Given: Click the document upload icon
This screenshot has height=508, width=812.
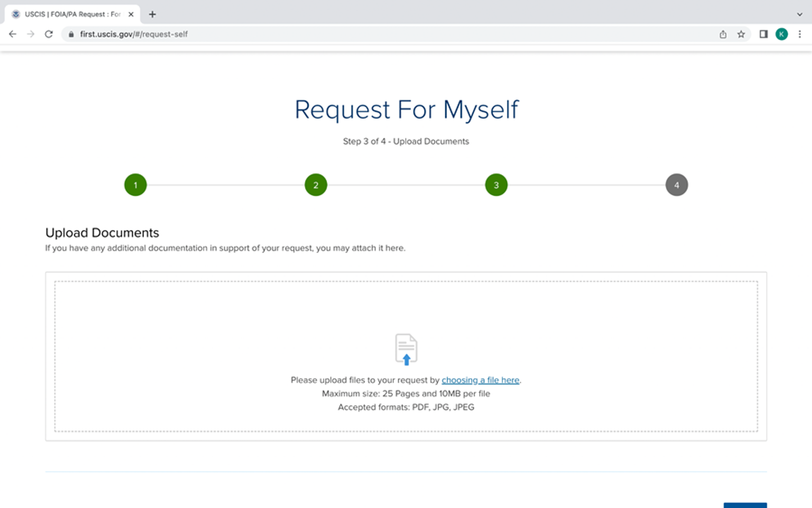Looking at the screenshot, I should click(x=406, y=349).
